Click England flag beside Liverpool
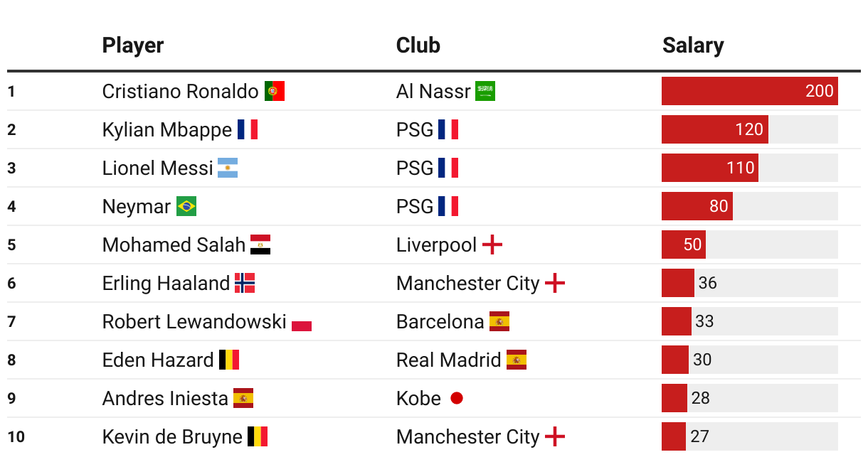The image size is (868, 462). tap(492, 245)
